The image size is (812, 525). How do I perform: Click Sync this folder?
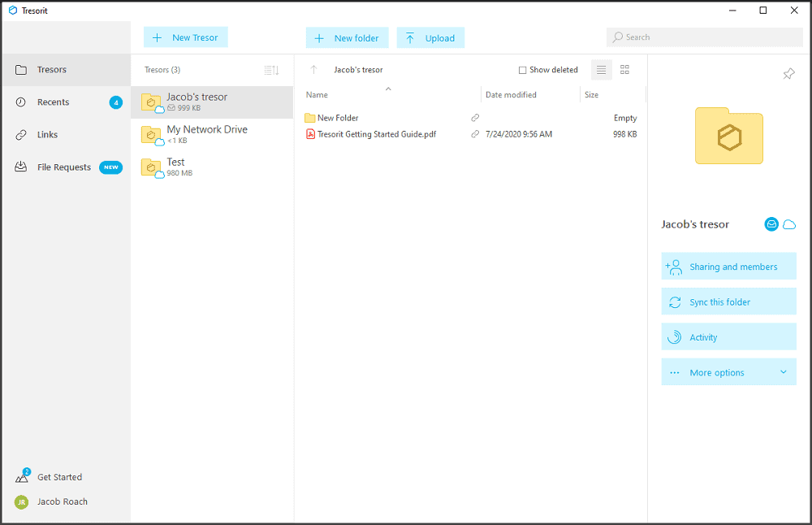point(728,302)
